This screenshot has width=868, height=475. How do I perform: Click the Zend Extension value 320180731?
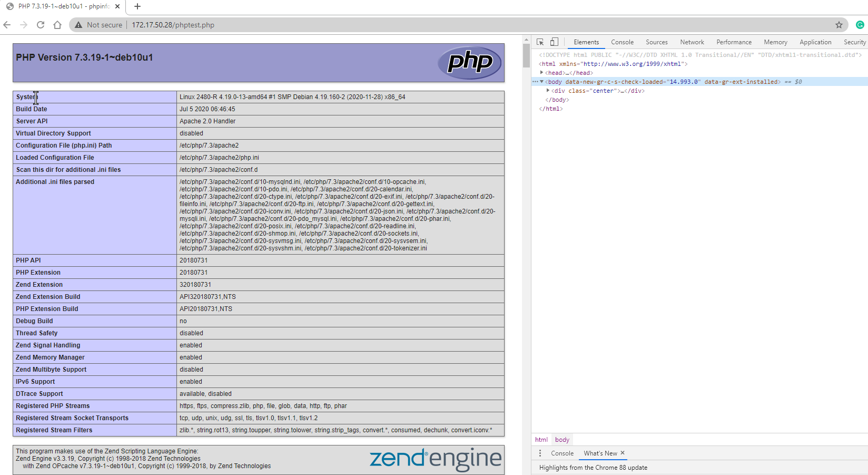coord(195,285)
